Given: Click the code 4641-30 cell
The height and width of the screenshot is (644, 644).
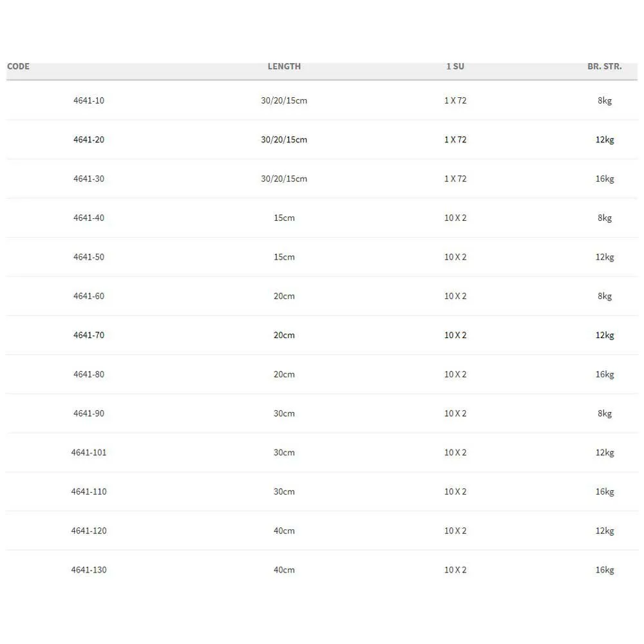Looking at the screenshot, I should click(x=89, y=179).
